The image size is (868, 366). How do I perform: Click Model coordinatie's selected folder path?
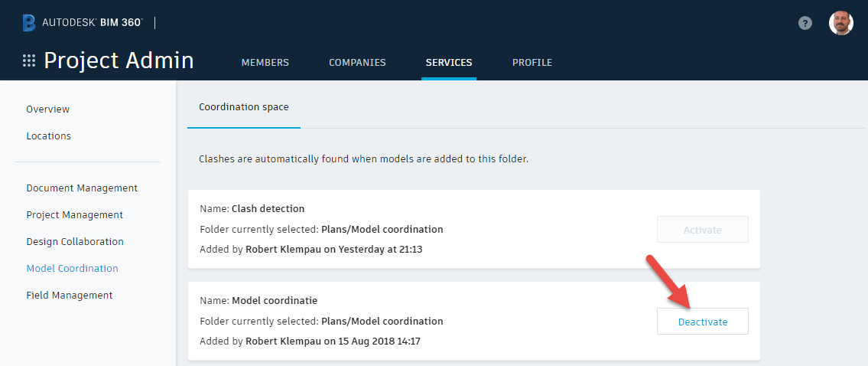[382, 321]
